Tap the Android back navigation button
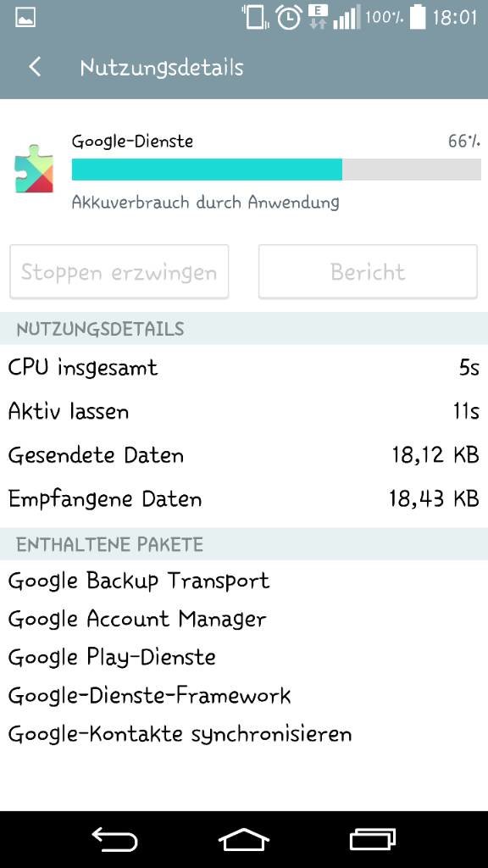The width and height of the screenshot is (488, 868). pos(114,839)
